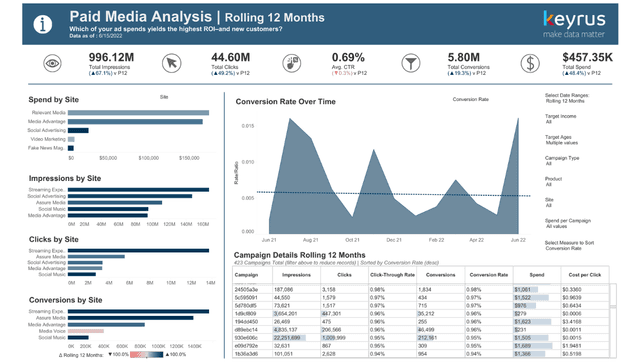Image resolution: width=640 pixels, height=363 pixels.
Task: Select the Social Advertising spend bar
Action: tap(78, 131)
